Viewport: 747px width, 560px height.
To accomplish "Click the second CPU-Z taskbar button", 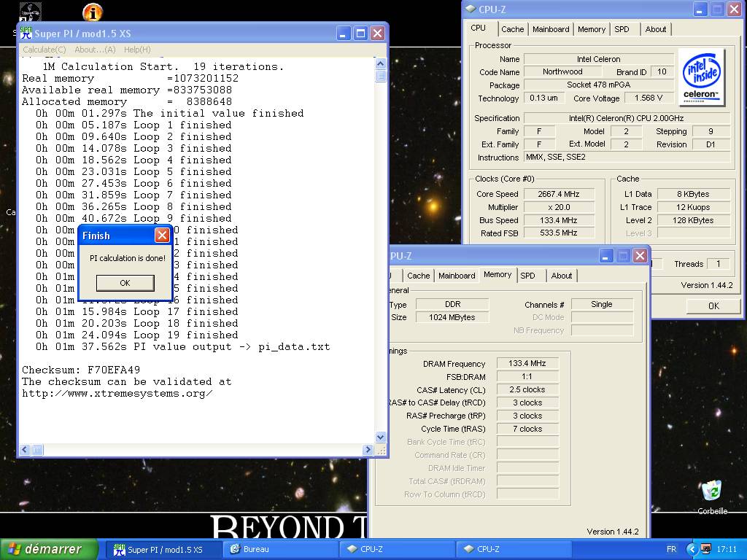I will tap(514, 550).
